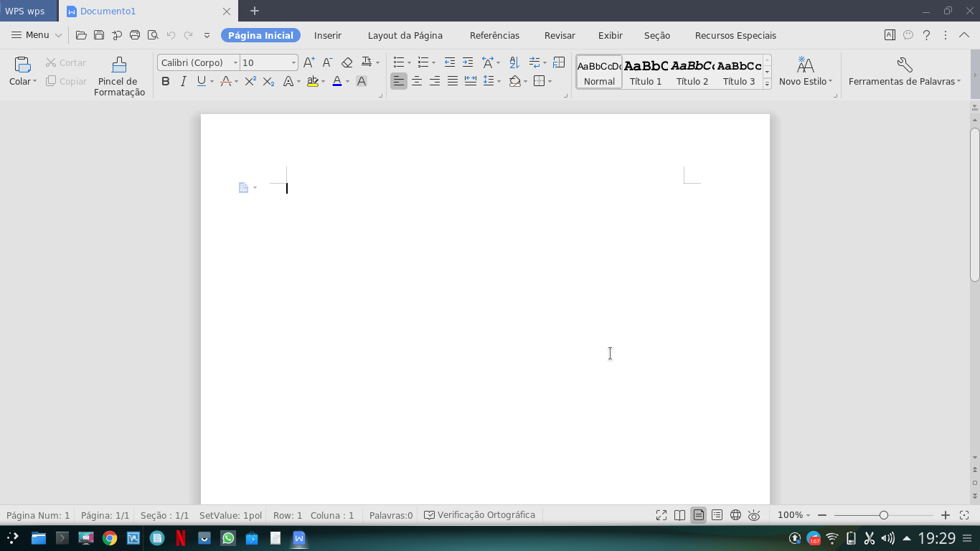The height and width of the screenshot is (551, 980).
Task: Click the Open file folder icon
Action: 81,35
